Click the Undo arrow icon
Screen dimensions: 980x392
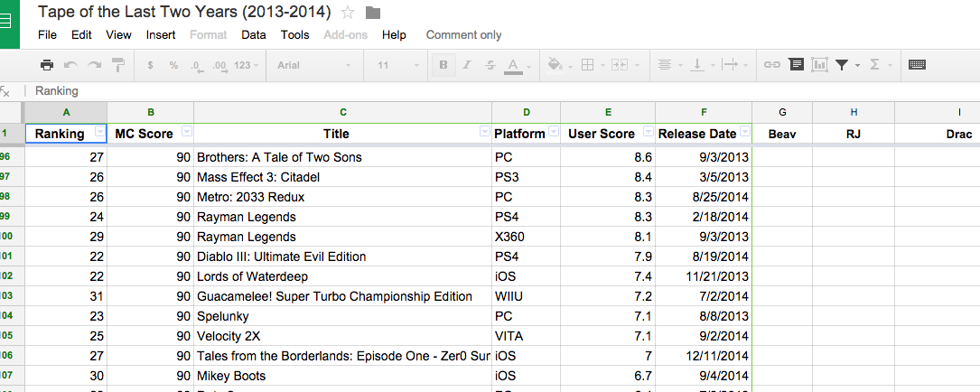coord(70,65)
